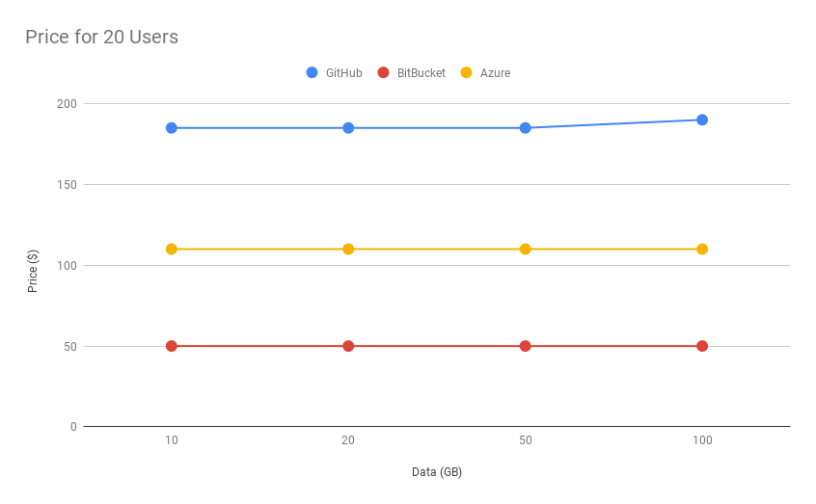Click Azure data point at 10 GB

(x=172, y=249)
